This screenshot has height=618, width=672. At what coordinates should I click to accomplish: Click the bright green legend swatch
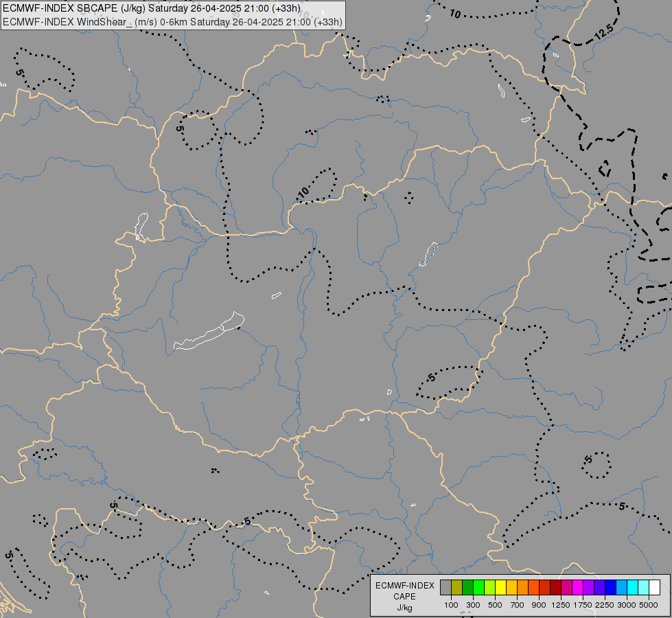478,588
